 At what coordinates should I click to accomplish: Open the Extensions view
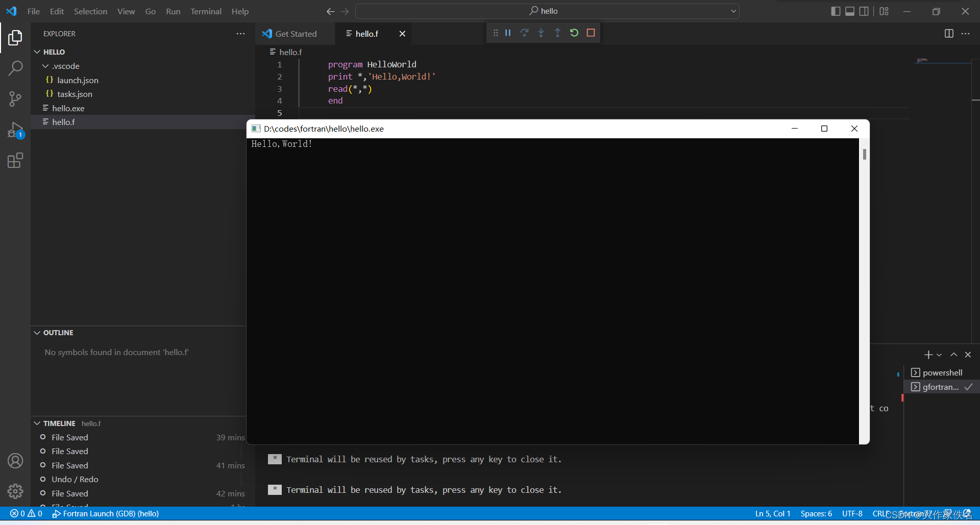click(15, 161)
